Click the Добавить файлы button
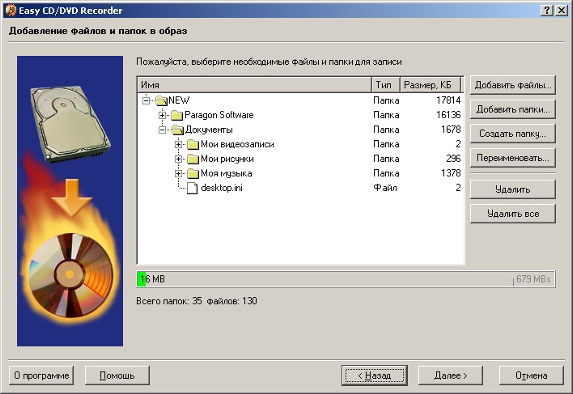573x394 pixels. point(513,85)
